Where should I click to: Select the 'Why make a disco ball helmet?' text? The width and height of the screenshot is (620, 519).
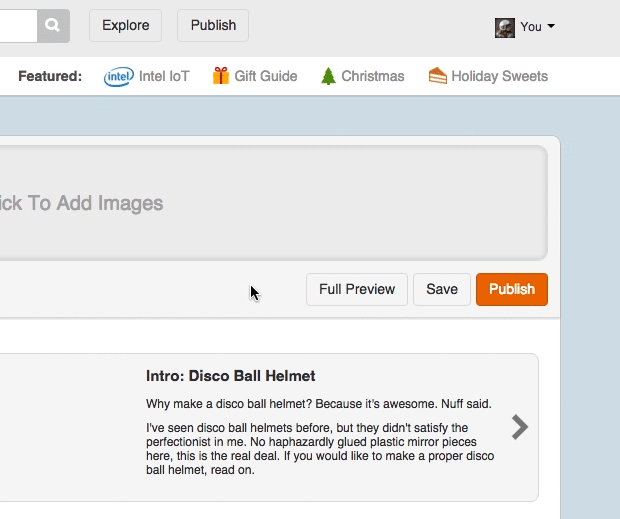(x=229, y=404)
